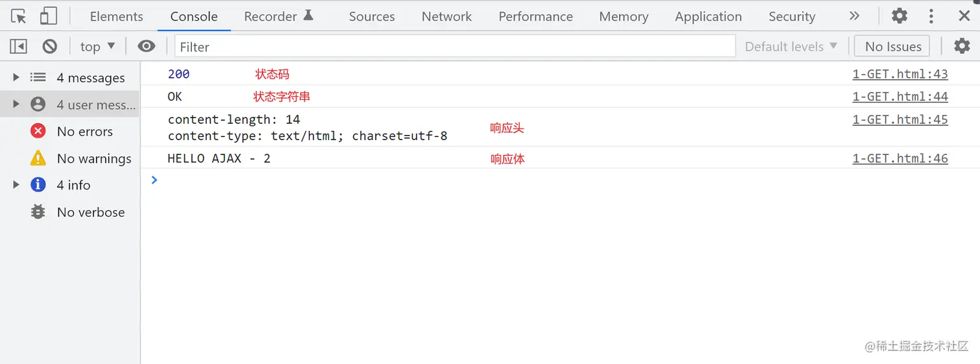The image size is (980, 364).
Task: Open the three-dot DevTools customize menu
Action: click(931, 16)
